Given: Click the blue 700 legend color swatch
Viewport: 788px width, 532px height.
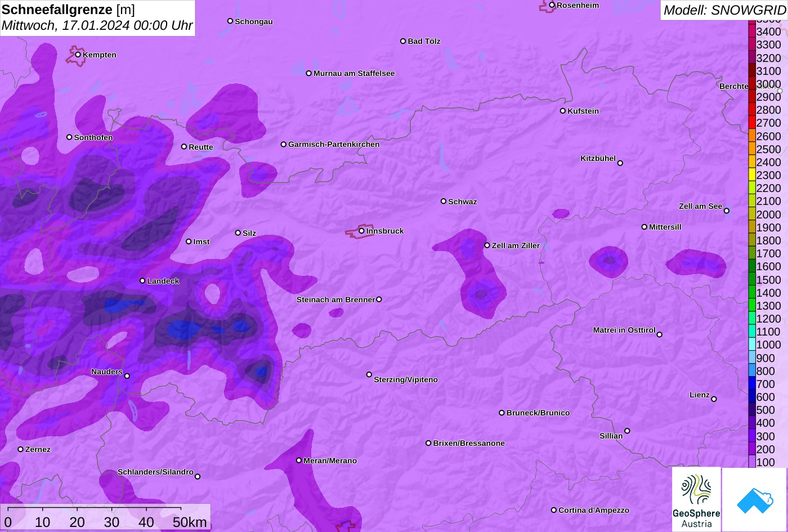Looking at the screenshot, I should pyautogui.click(x=752, y=384).
